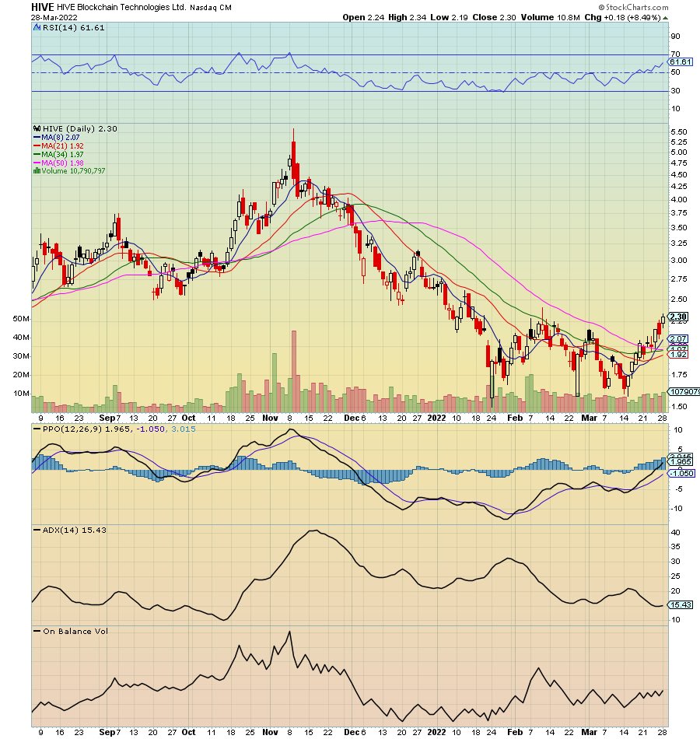This screenshot has width=700, height=739.
Task: Click the HIVE Blockchain Technologies Ltd. company name
Action: point(121,8)
